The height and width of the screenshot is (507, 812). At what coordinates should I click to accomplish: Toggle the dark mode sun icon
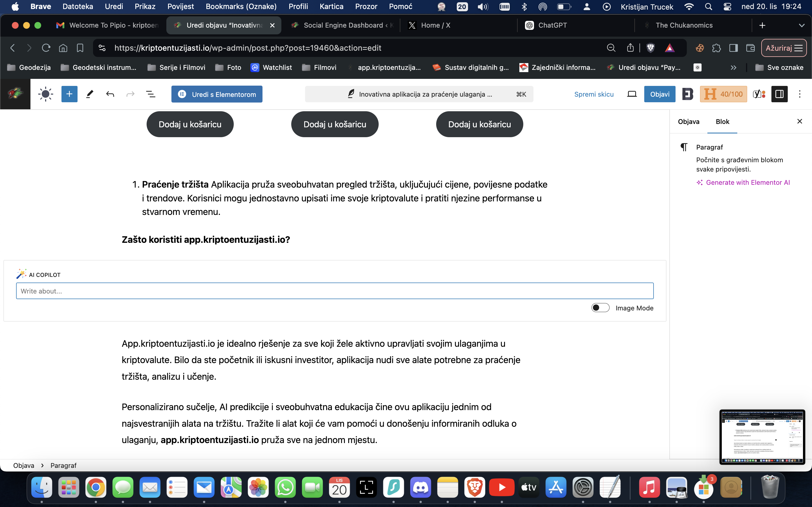click(x=46, y=94)
